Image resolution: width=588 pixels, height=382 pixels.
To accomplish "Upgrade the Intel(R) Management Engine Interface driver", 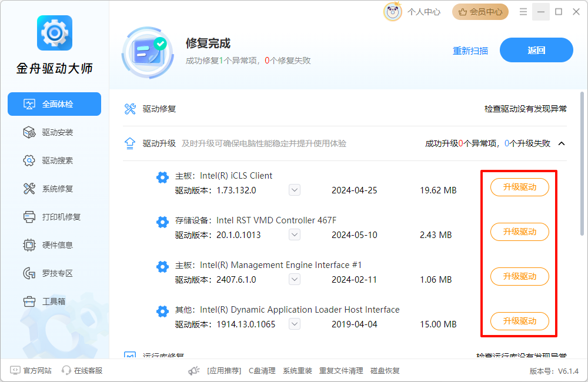I will click(x=519, y=276).
